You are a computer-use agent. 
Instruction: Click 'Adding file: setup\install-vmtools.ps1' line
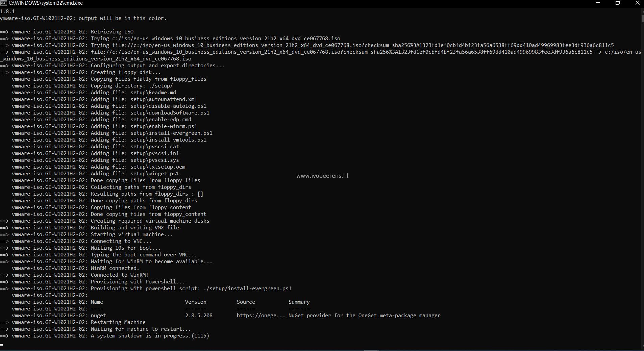148,140
